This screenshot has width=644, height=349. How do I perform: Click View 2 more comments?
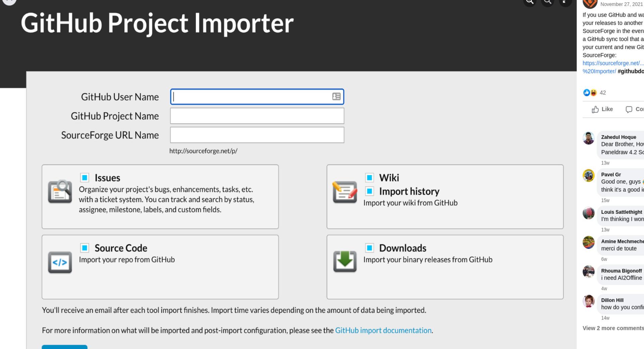point(613,328)
